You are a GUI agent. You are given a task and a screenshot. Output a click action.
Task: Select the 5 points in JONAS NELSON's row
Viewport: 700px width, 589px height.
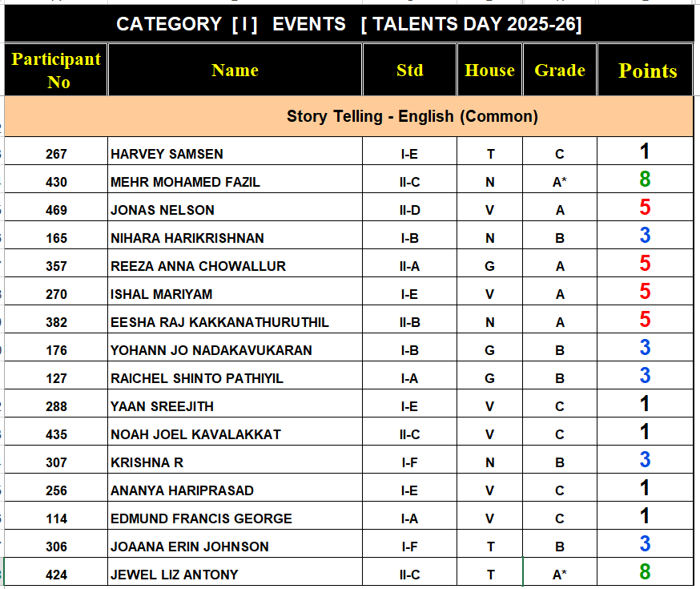pos(645,208)
